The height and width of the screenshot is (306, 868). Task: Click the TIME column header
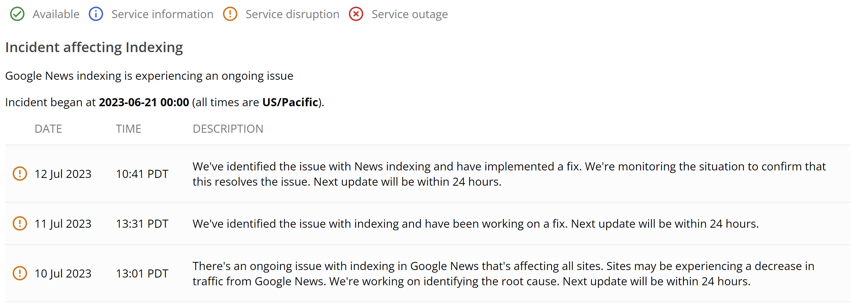(128, 129)
